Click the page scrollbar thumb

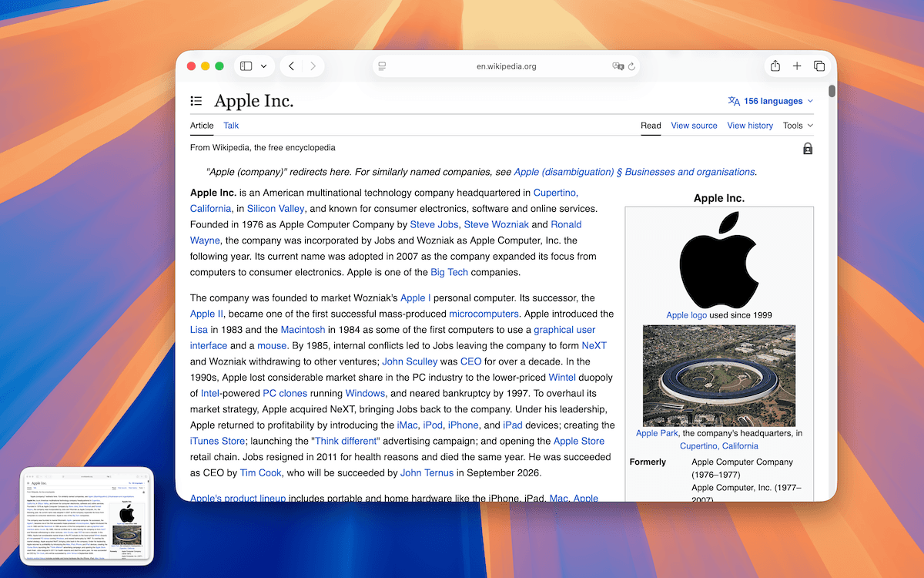pyautogui.click(x=832, y=92)
